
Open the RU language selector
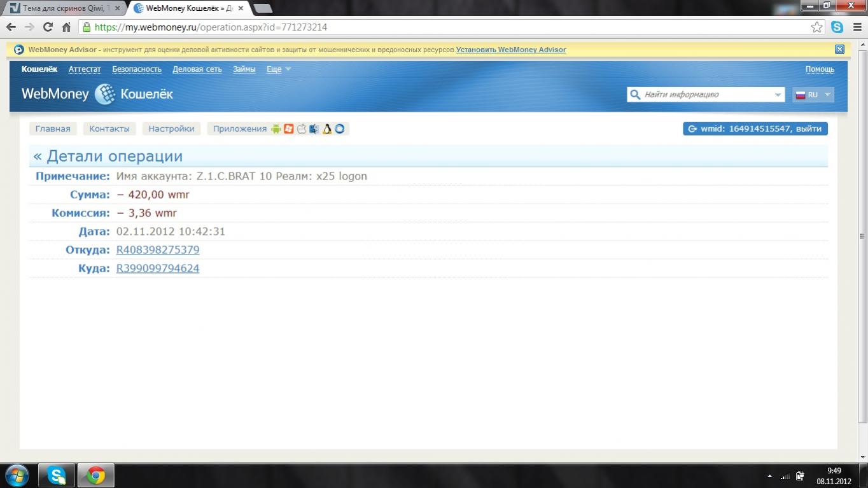(x=813, y=95)
